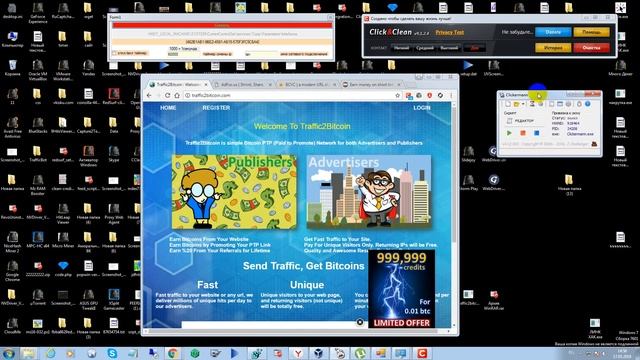Open HOME in the site navigation
The image size is (640, 360).
tap(168, 108)
